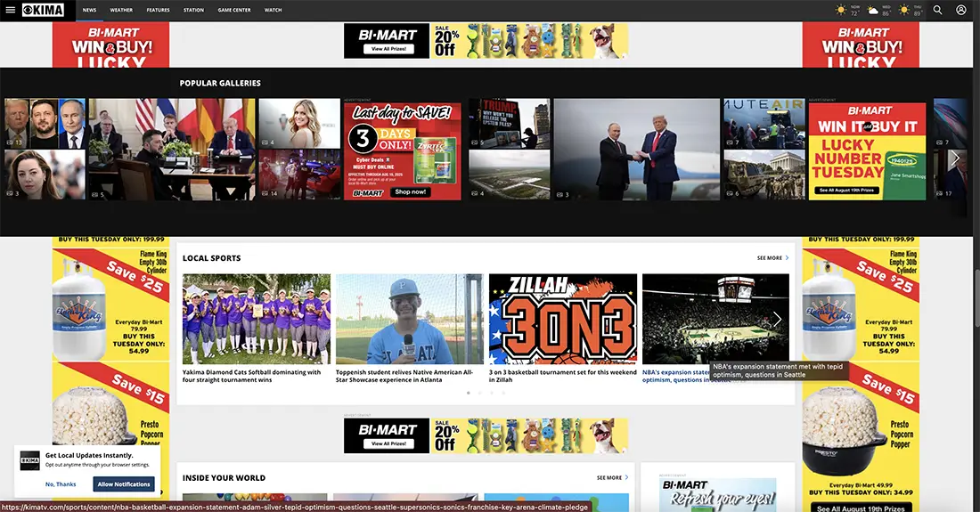Click See More for Local Sports
The image size is (980, 512).
(772, 258)
